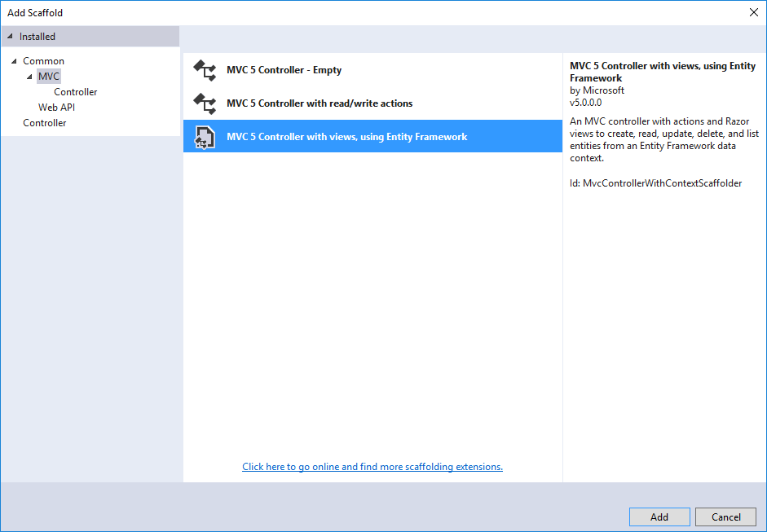The height and width of the screenshot is (532, 767).
Task: Click the details pane scaffold title
Action: pos(663,72)
